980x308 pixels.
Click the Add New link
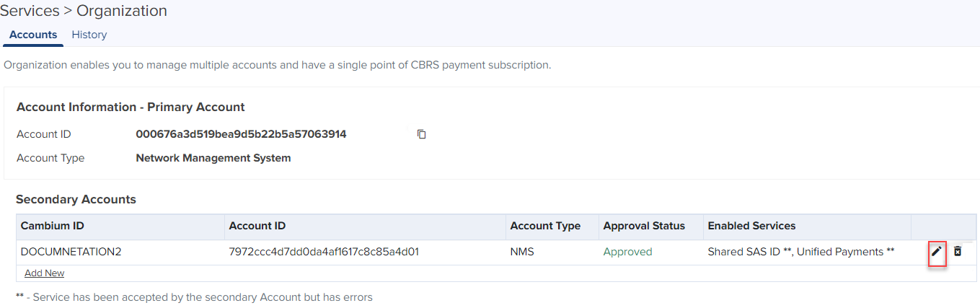tap(44, 273)
